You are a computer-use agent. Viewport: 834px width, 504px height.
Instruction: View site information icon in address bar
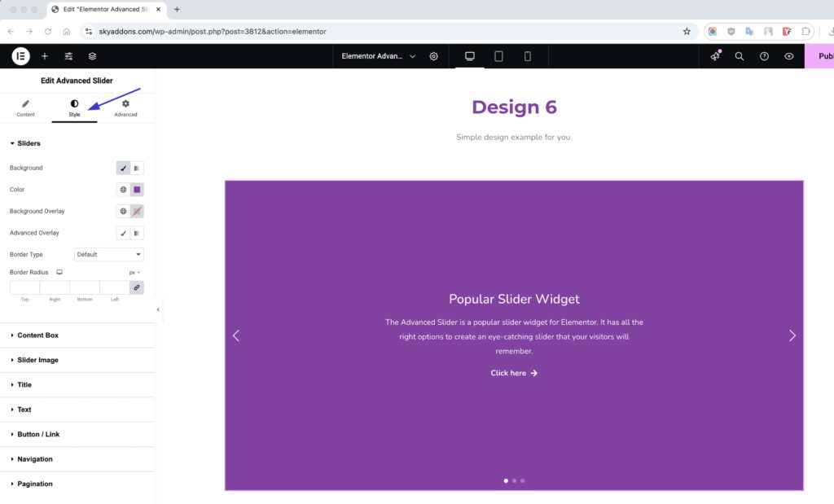coord(89,32)
